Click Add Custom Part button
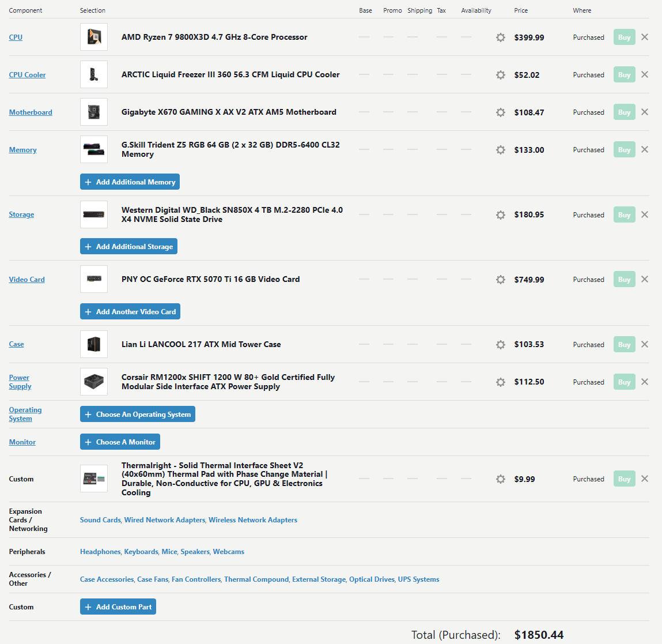 (x=118, y=607)
